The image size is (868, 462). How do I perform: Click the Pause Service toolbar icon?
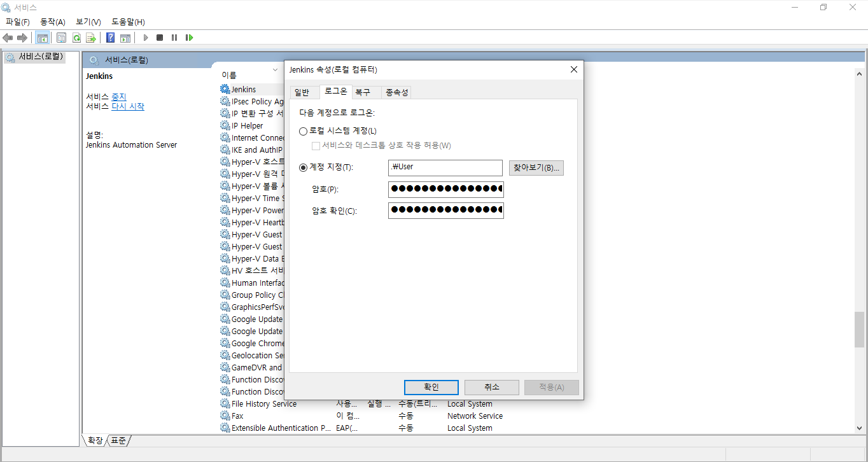pyautogui.click(x=174, y=38)
